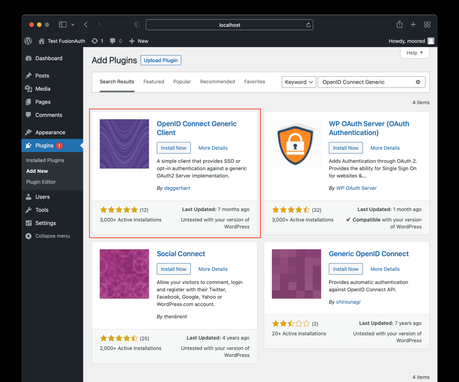The width and height of the screenshot is (459, 382).
Task: Click the WP OAuth Server shield thumbnail
Action: coord(296,144)
